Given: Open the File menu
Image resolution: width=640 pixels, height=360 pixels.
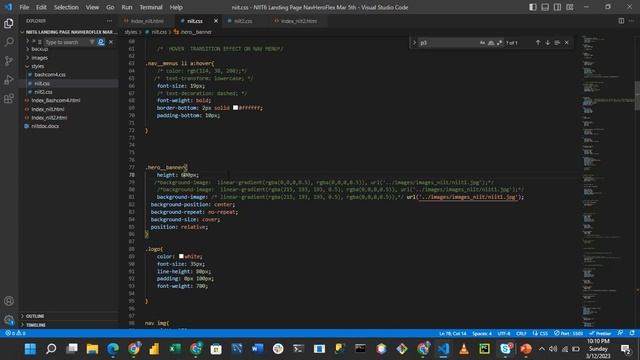Looking at the screenshot, I should pos(24,7).
